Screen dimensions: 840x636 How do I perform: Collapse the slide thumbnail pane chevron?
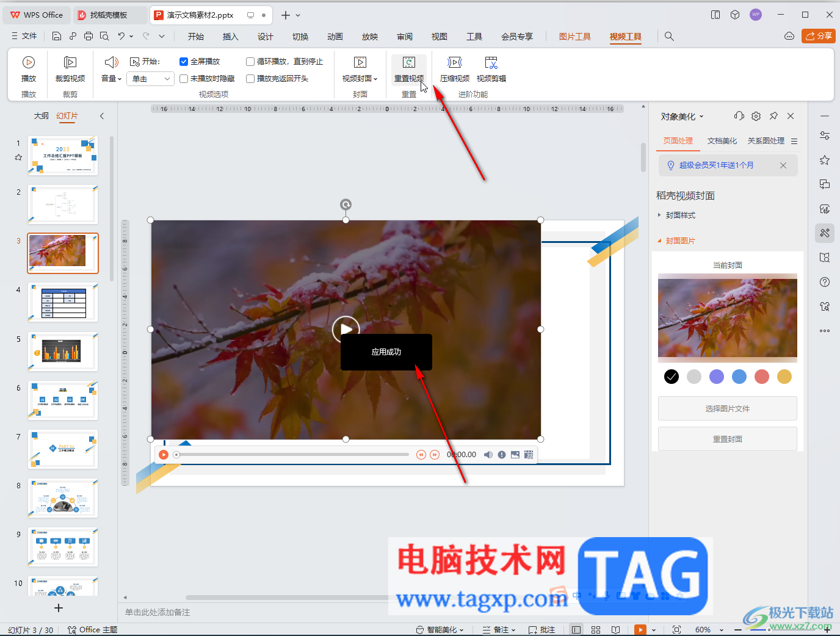pyautogui.click(x=102, y=116)
